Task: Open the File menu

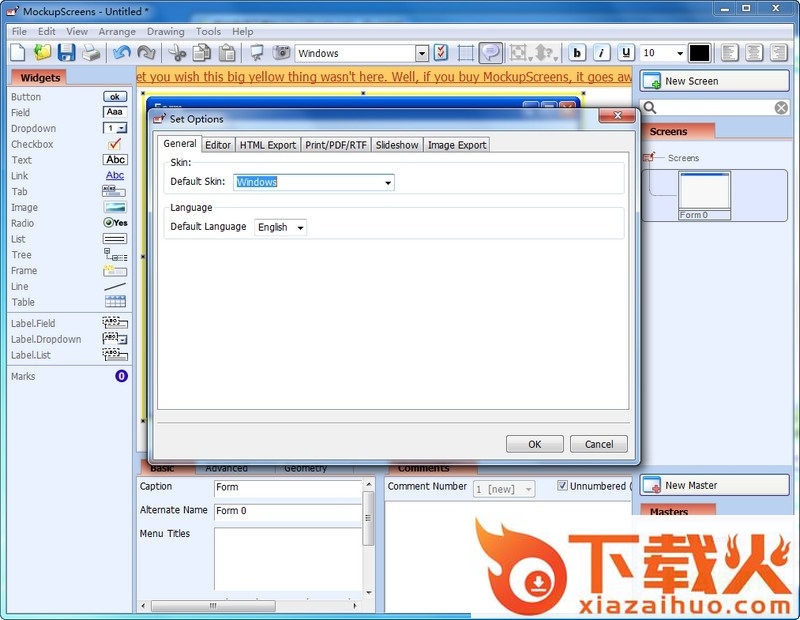Action: (19, 32)
